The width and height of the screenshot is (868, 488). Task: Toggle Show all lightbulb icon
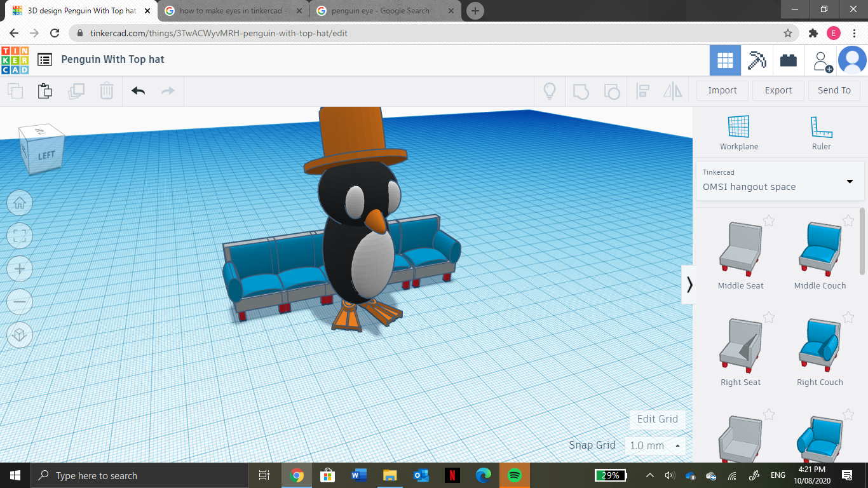point(550,91)
